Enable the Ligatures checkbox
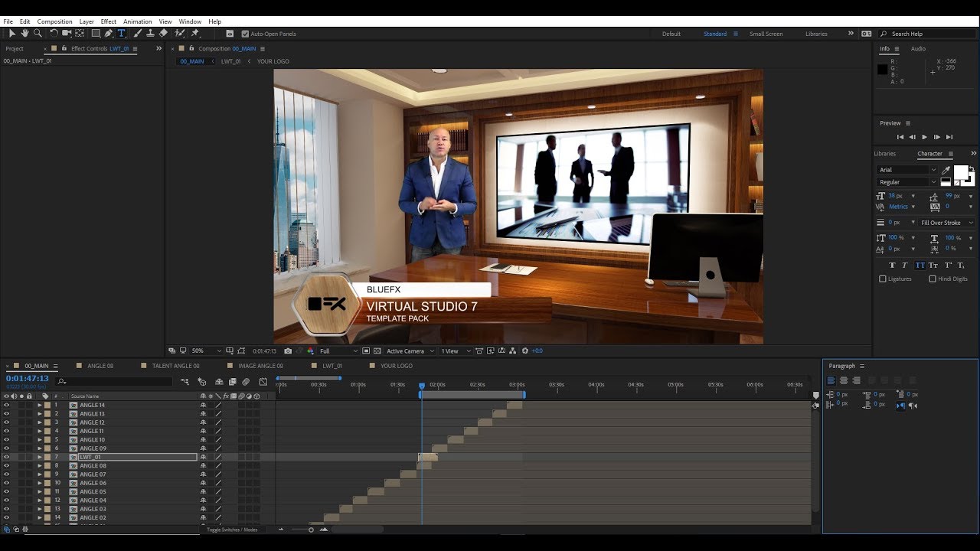The height and width of the screenshot is (551, 980). (883, 279)
